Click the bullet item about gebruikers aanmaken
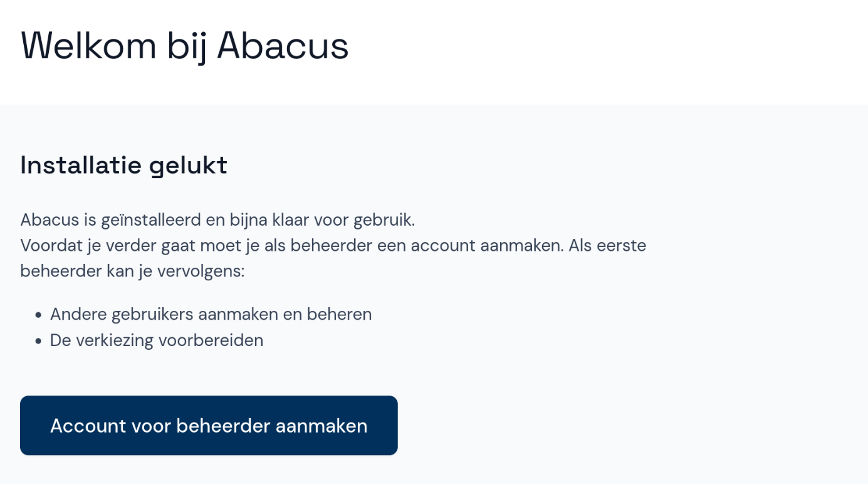 point(211,313)
